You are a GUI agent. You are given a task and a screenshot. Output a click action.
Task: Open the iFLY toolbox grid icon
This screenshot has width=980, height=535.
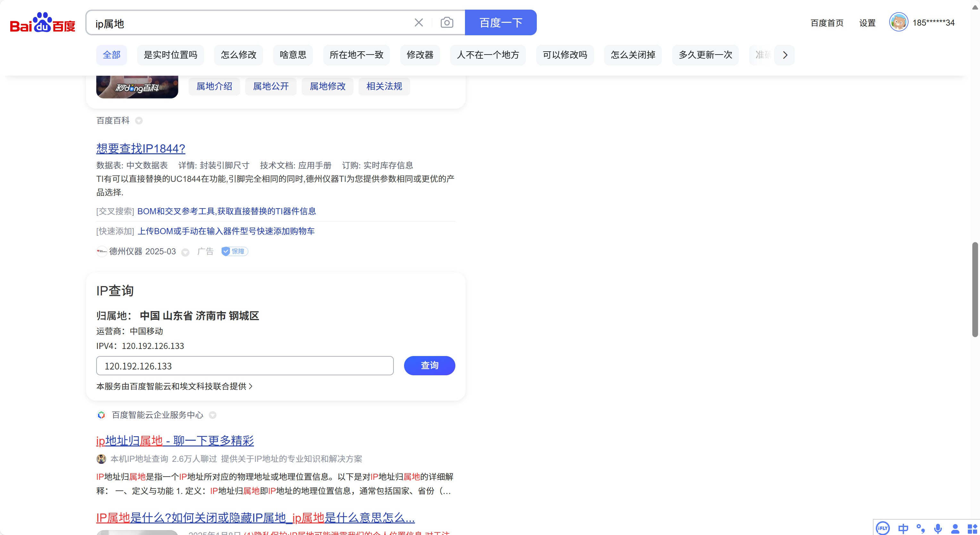click(972, 528)
